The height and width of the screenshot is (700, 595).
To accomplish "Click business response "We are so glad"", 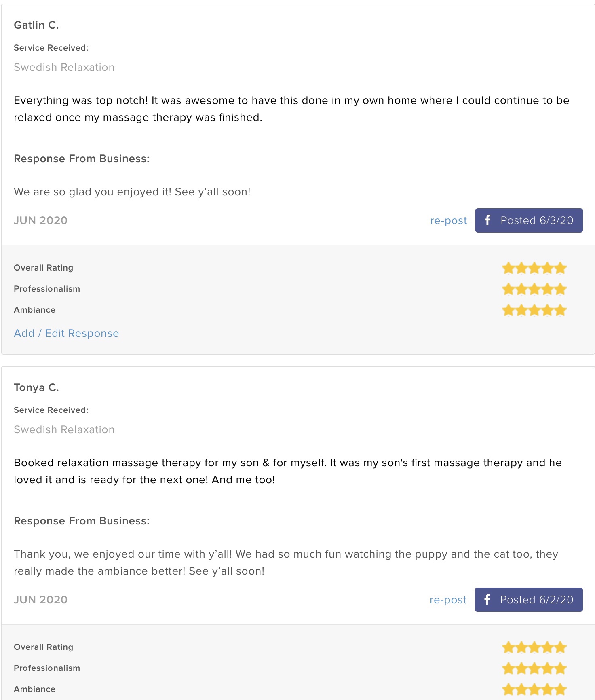I will point(132,192).
